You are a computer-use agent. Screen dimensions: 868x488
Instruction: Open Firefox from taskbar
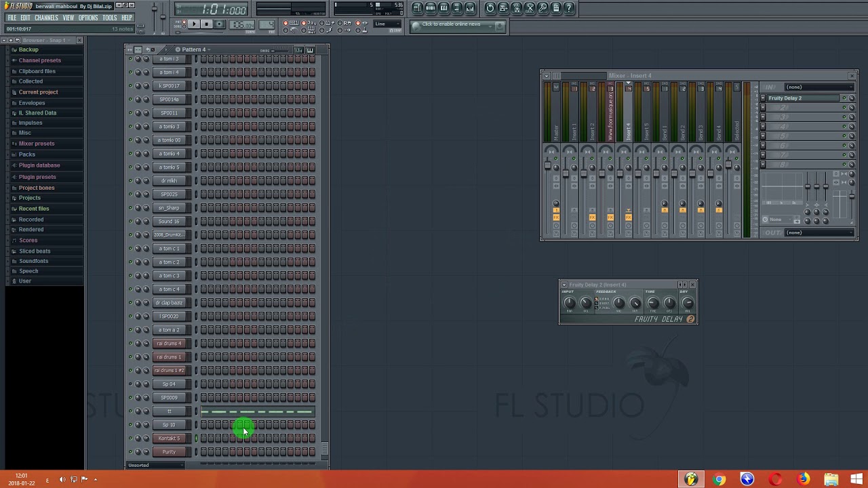(x=803, y=479)
